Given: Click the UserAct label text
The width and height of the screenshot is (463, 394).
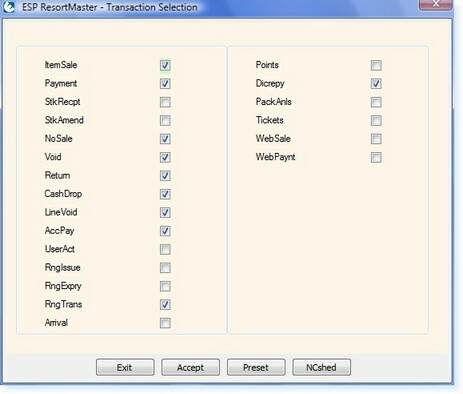Looking at the screenshot, I should 60,249.
